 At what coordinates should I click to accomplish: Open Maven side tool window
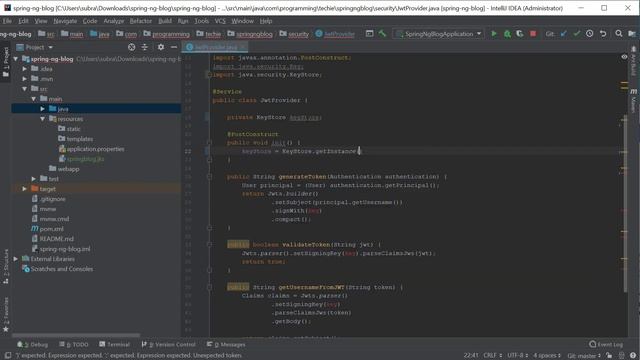pos(633,101)
